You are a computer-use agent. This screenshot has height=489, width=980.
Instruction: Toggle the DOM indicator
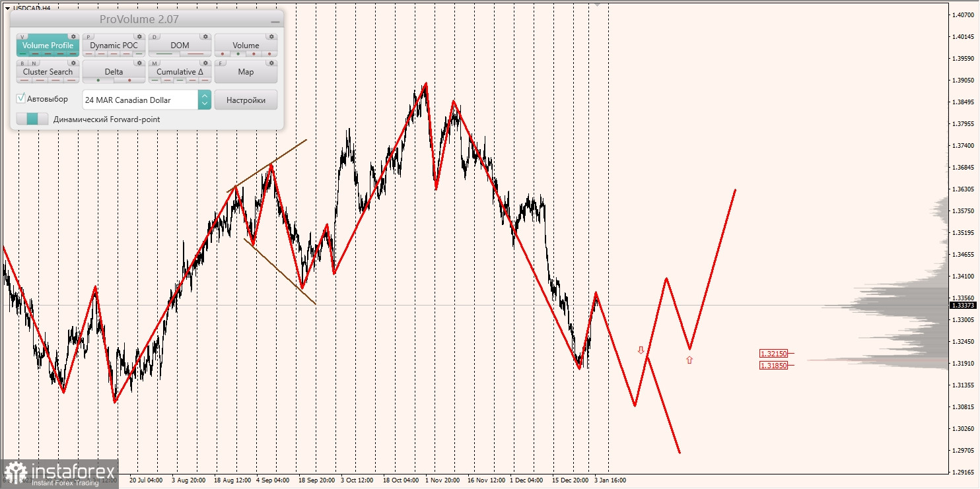coord(180,46)
